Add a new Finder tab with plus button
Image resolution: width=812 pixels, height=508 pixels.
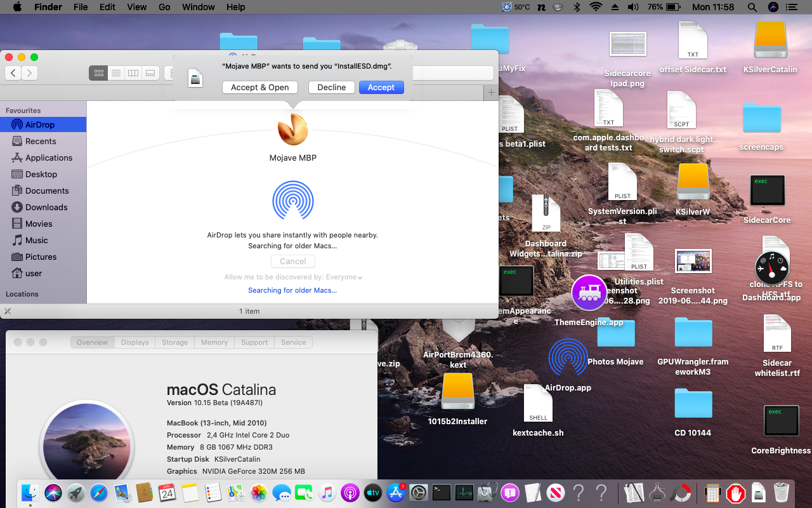click(490, 93)
